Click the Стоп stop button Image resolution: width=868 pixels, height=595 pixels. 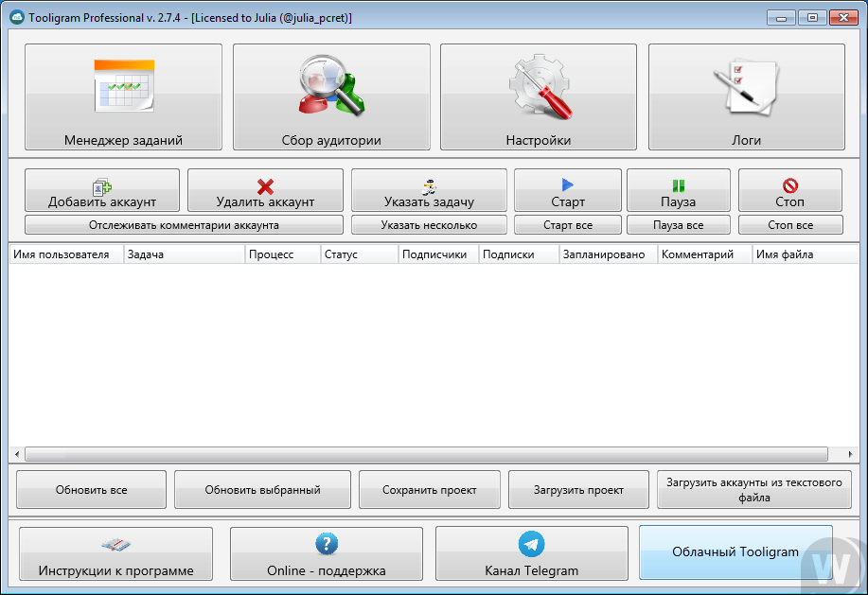pyautogui.click(x=790, y=190)
